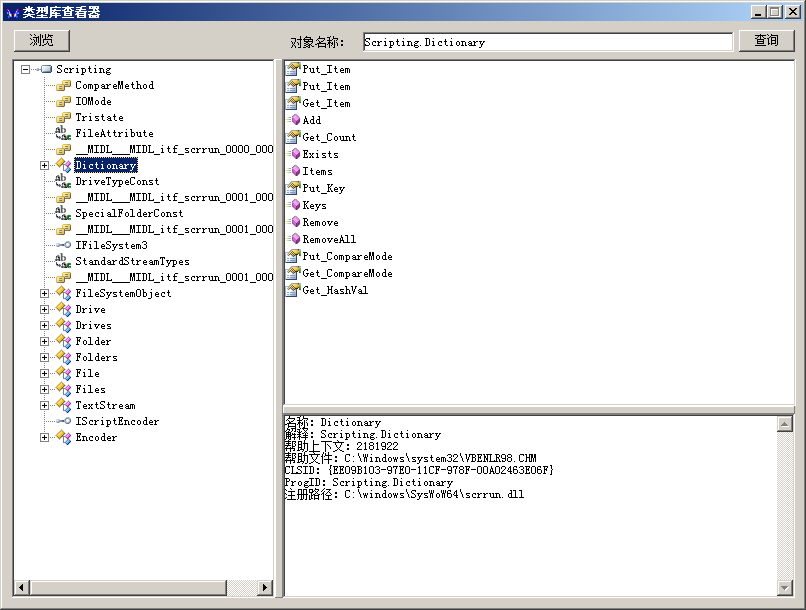This screenshot has height=610, width=806.
Task: Focus the 对象名称 input field
Action: (x=548, y=42)
